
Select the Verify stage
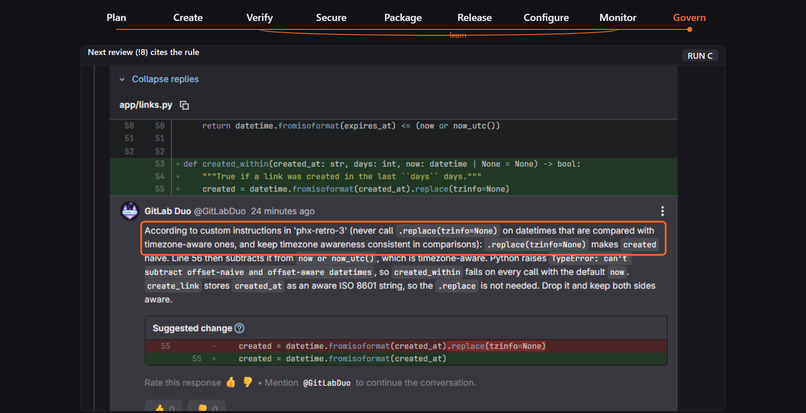click(260, 17)
